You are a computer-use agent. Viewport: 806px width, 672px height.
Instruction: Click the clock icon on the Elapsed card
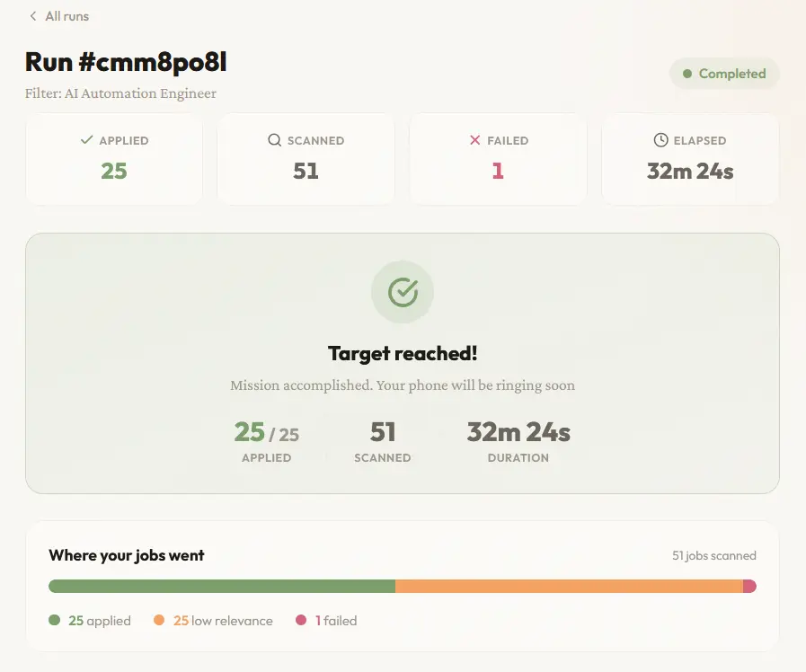(x=660, y=140)
